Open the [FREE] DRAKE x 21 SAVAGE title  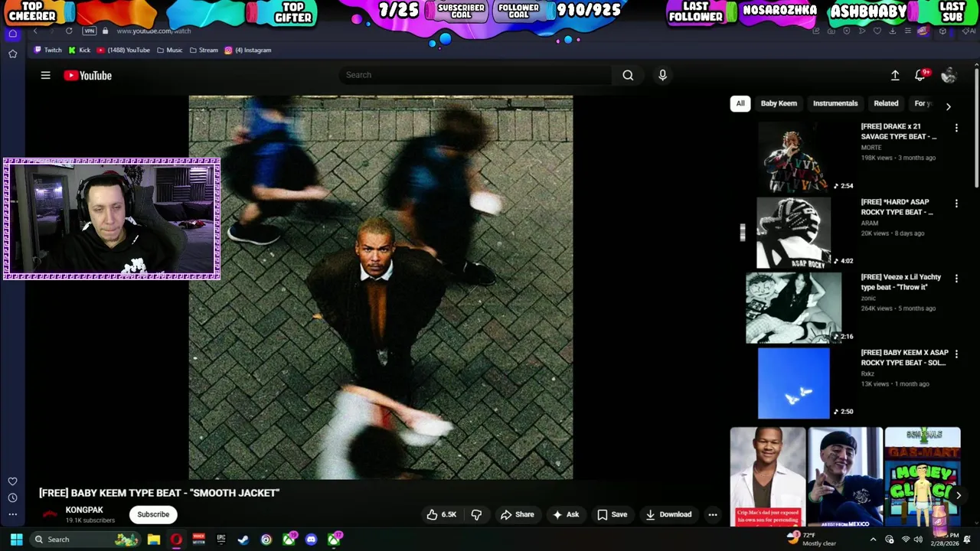(x=898, y=131)
